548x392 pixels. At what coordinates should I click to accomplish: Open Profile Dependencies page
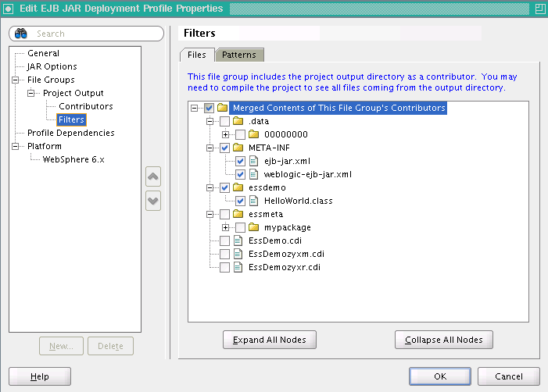point(71,133)
